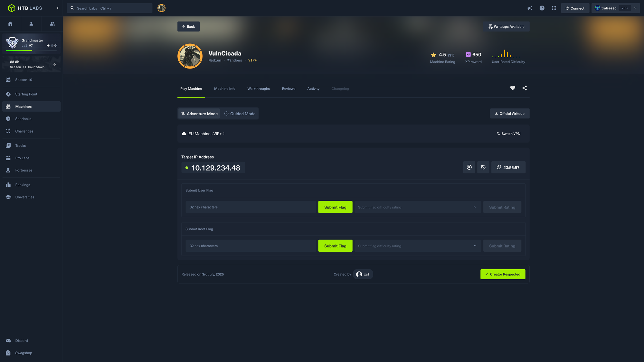Click Switch VPN
Viewport: 644px width, 362px height.
coord(508,134)
